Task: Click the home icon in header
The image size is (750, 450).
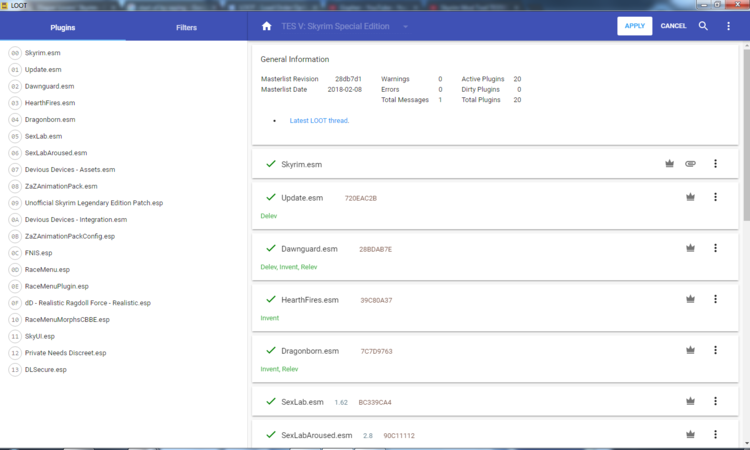Action: click(x=266, y=26)
